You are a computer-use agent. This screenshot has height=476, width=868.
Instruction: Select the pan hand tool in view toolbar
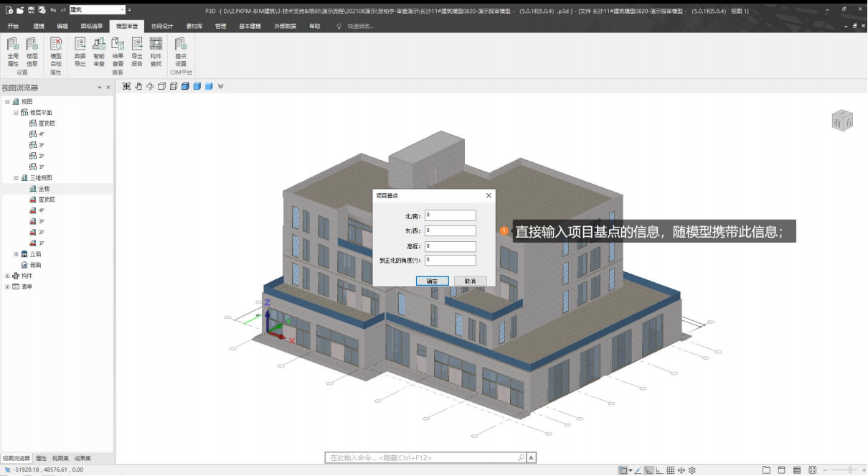click(138, 86)
